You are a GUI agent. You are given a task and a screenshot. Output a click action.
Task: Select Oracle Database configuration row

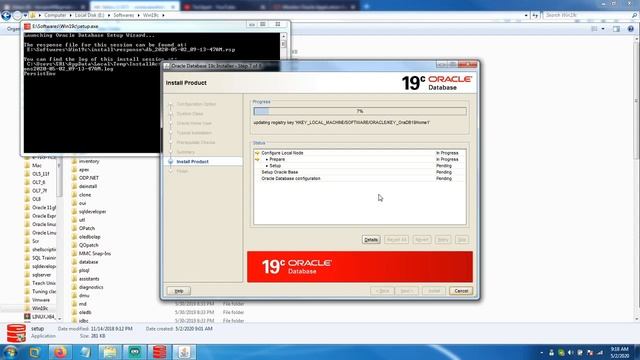[x=360, y=178]
